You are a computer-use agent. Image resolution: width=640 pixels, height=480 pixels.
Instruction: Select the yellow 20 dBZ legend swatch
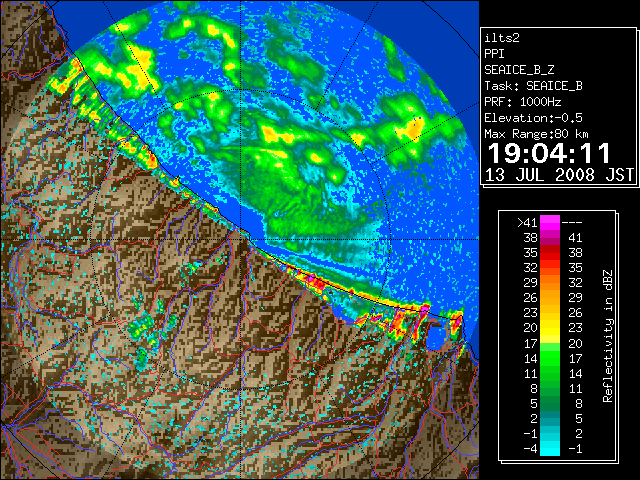pos(550,328)
